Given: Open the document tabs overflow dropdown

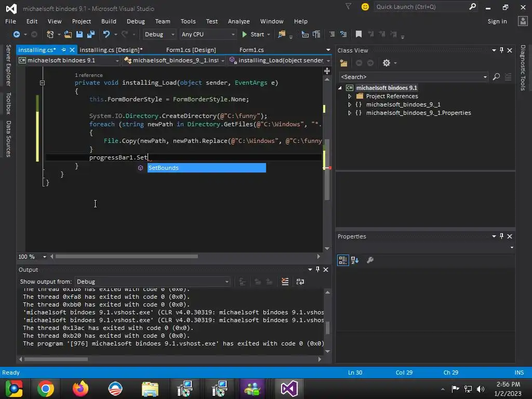Looking at the screenshot, I should coord(328,50).
